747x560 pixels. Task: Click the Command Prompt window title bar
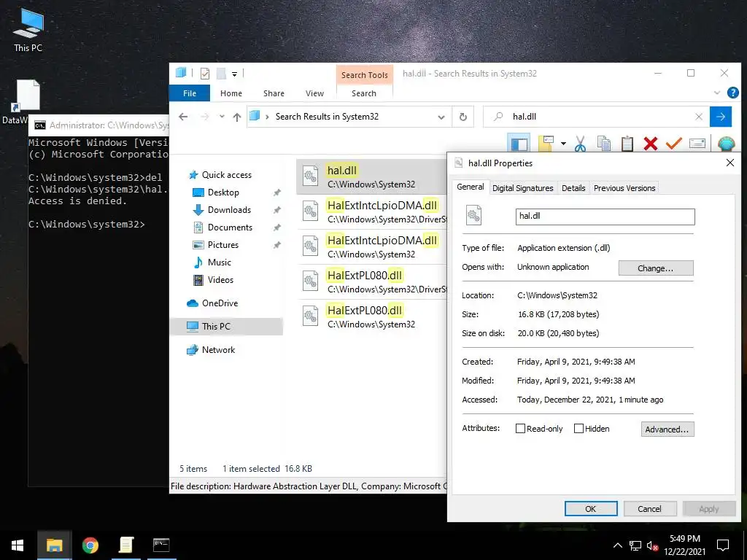pos(100,125)
